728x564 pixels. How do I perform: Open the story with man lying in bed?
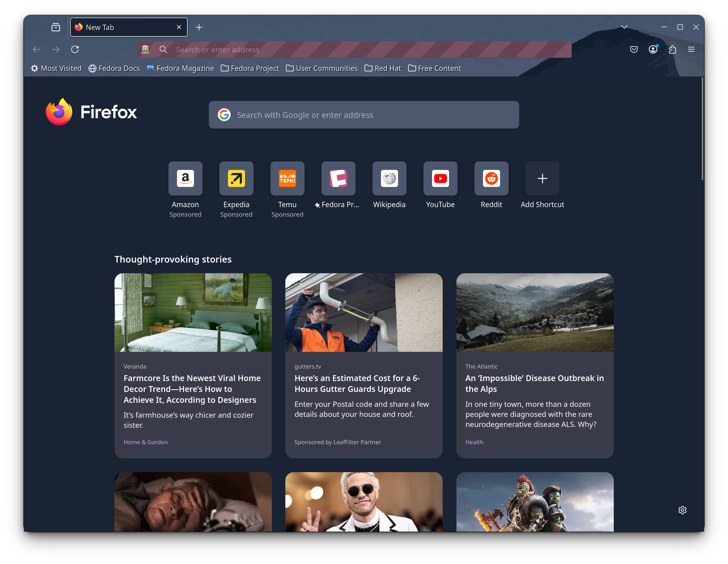[x=193, y=502]
